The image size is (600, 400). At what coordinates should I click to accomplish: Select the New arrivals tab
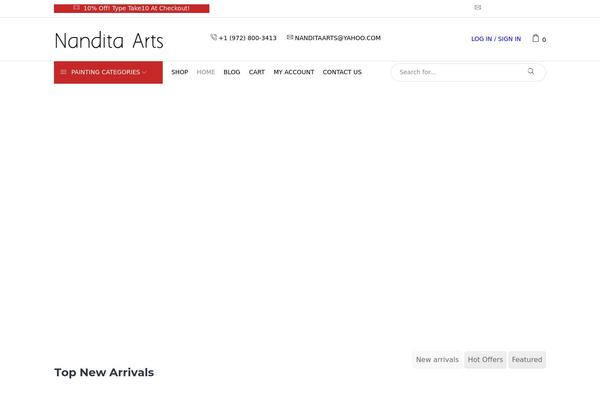coord(437,360)
